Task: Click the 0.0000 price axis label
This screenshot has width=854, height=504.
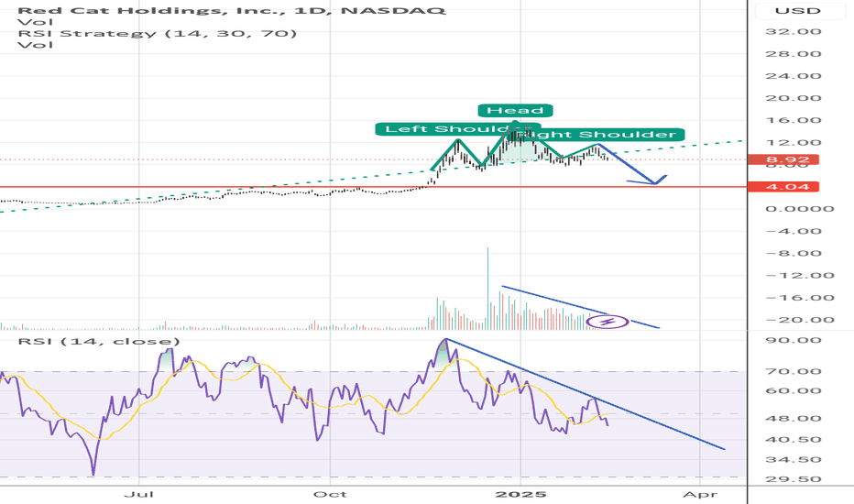Action: tap(800, 209)
